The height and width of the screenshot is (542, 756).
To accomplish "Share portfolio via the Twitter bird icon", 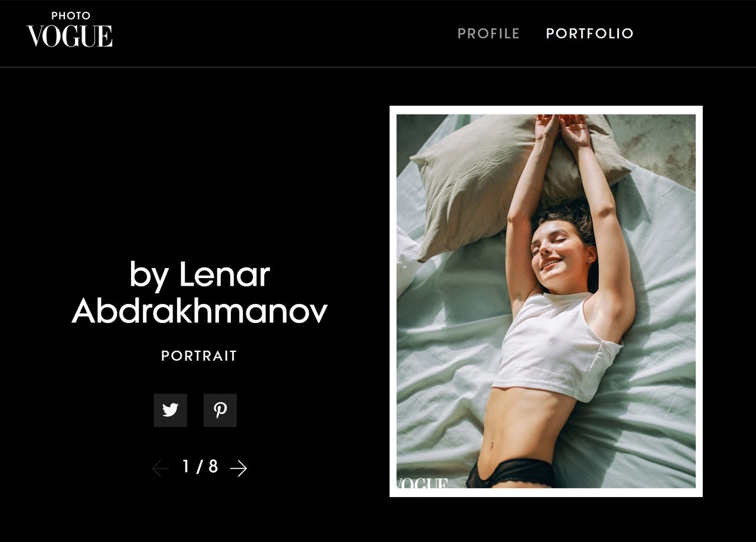I will (170, 410).
